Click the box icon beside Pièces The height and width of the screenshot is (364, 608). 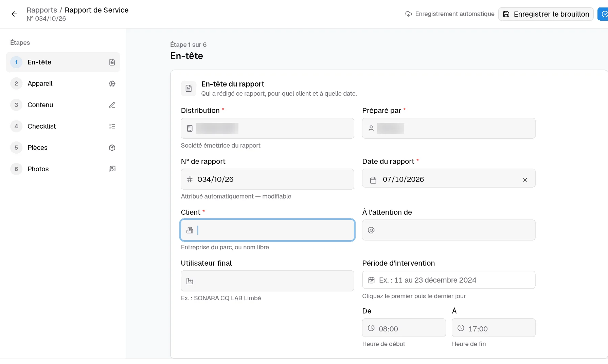pos(112,148)
